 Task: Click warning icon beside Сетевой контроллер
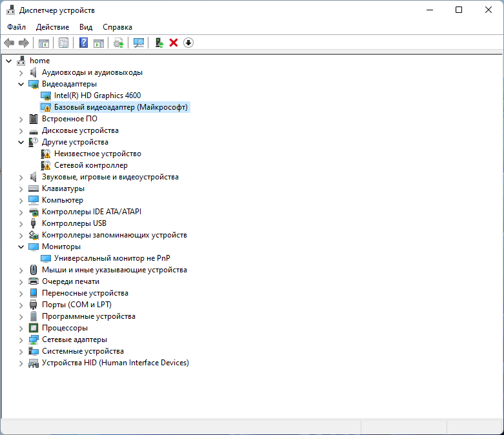pos(46,165)
